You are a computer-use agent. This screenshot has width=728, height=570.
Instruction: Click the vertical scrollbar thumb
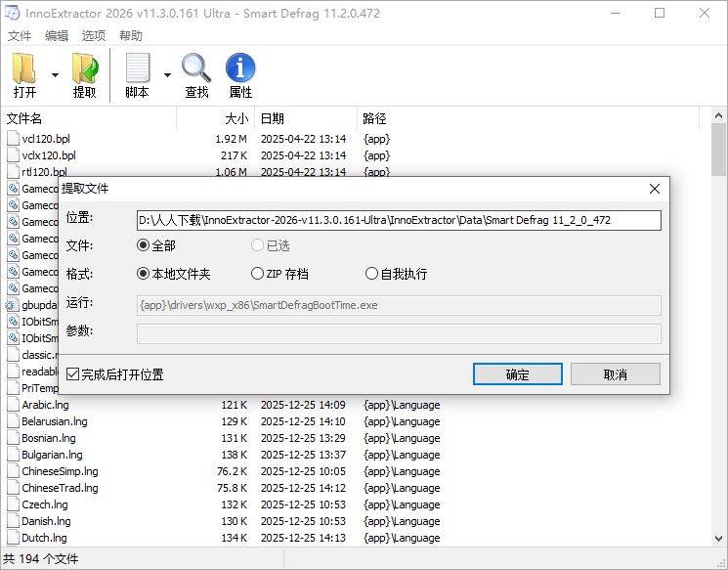click(x=718, y=150)
